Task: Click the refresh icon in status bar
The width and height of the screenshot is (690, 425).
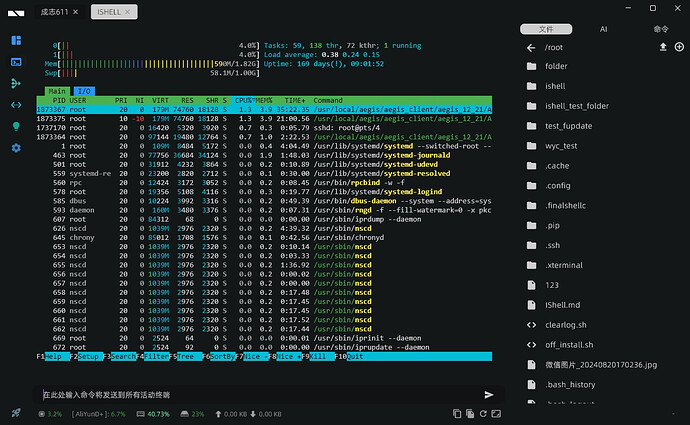Action: 483,414
